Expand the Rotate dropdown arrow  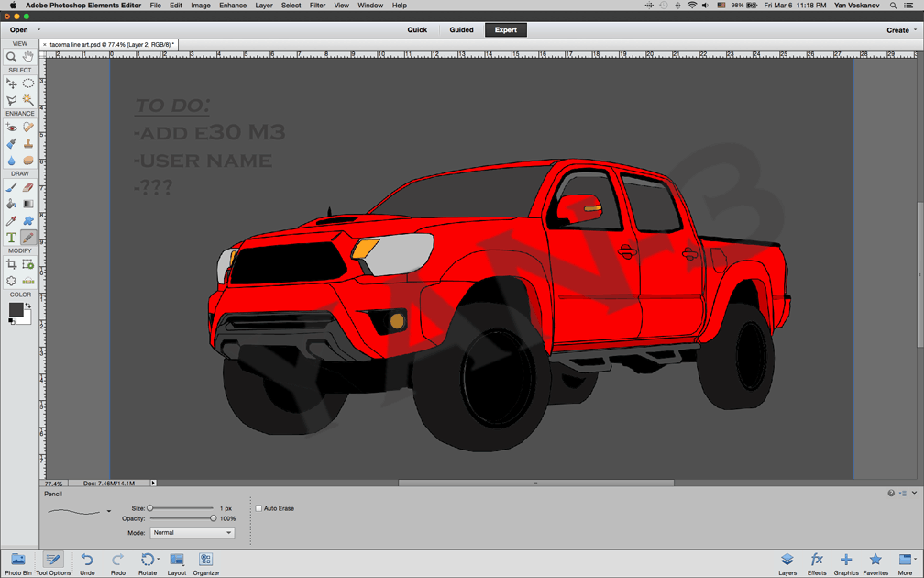tap(158, 559)
